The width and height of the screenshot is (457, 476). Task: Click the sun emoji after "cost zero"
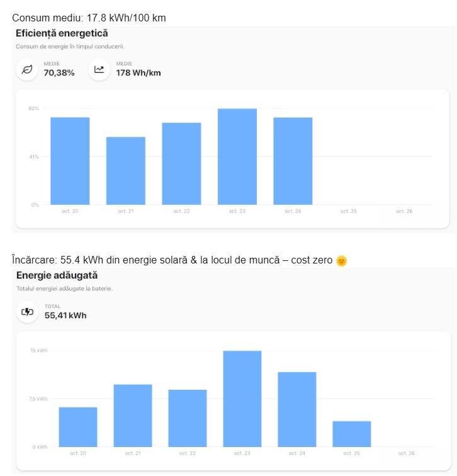coord(342,260)
